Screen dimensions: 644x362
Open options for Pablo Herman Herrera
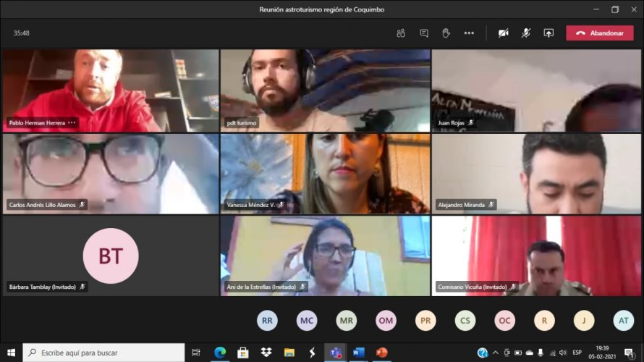(x=72, y=123)
